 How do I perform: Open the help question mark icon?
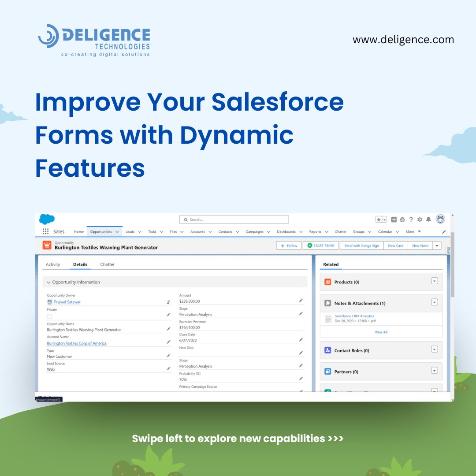tap(411, 219)
